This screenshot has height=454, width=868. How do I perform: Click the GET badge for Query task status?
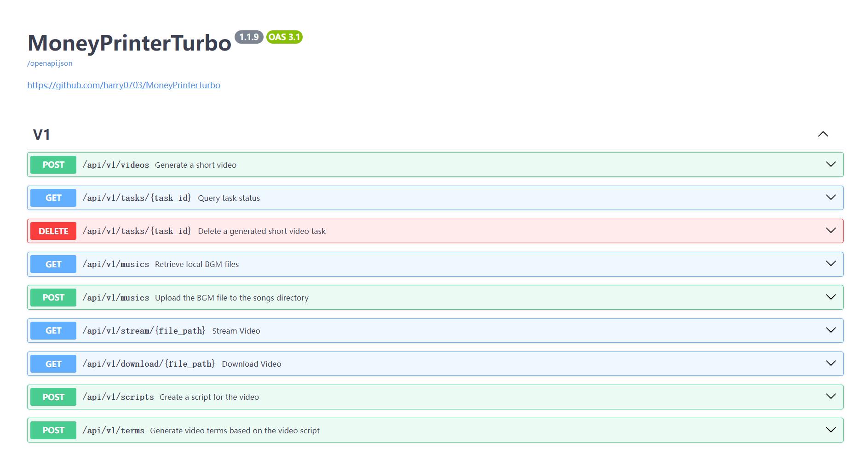[53, 198]
